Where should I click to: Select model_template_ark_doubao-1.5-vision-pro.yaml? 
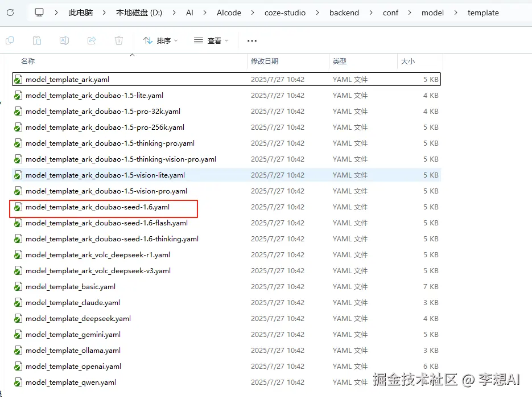point(226,191)
